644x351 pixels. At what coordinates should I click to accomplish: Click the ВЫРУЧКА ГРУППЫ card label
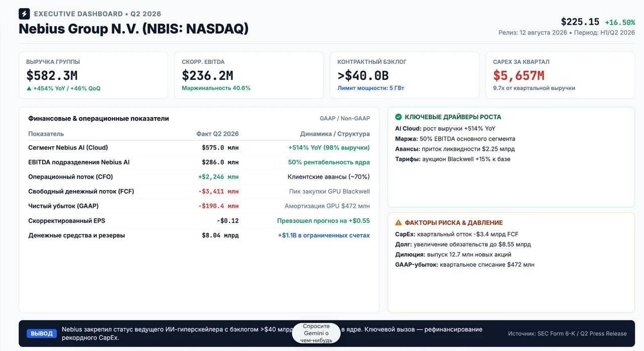(53, 62)
